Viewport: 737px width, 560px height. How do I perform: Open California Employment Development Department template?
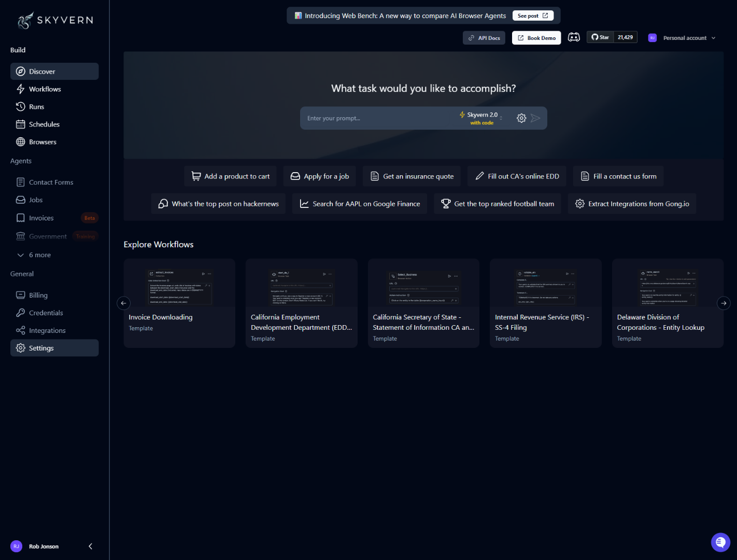(302, 303)
